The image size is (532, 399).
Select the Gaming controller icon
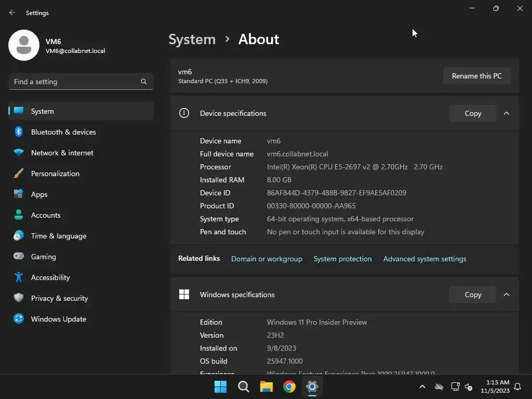point(19,256)
